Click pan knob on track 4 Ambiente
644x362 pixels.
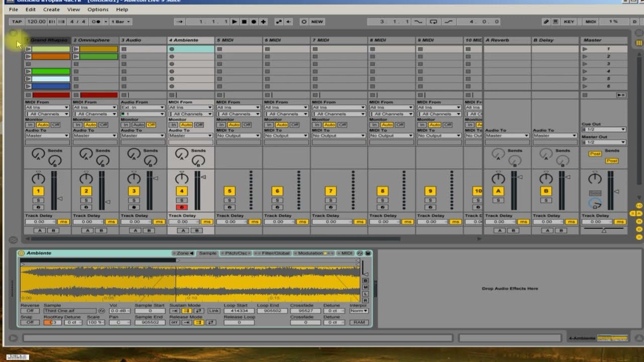tap(182, 178)
